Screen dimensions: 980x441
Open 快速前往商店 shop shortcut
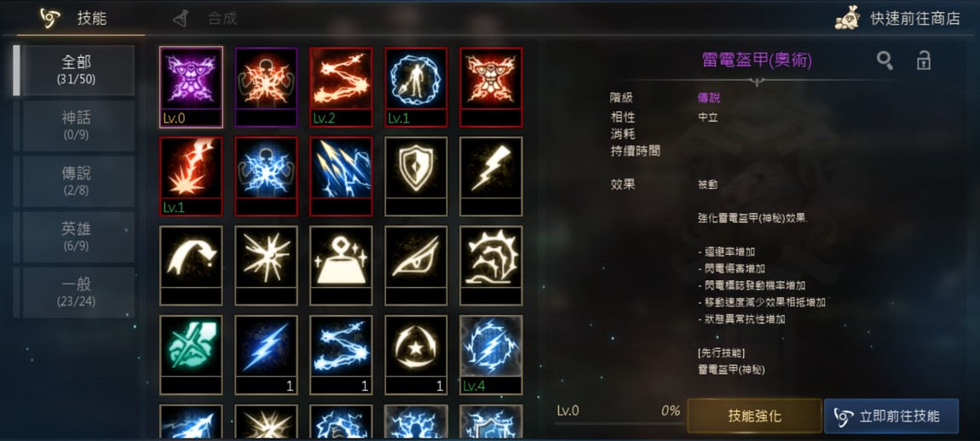pos(897,18)
